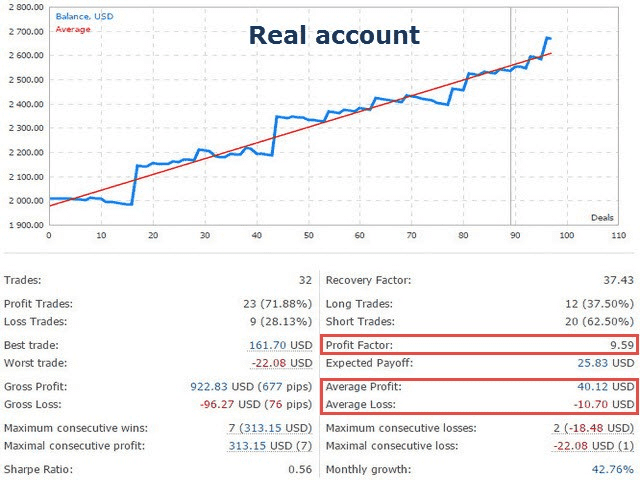Click the "Real account" chart title

333,35
